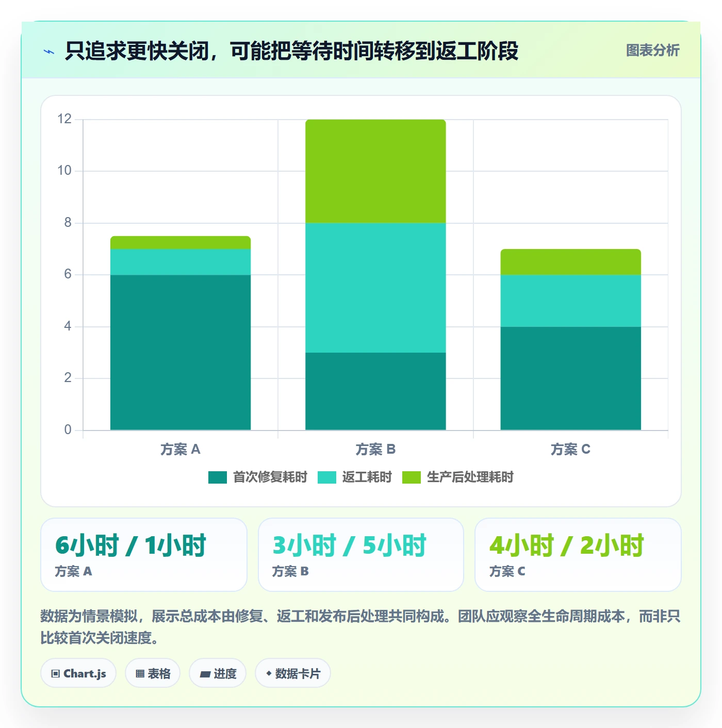Click the turquoise segment of the 方案 A bar
Viewport: 722px width, 728px height.
click(x=180, y=262)
